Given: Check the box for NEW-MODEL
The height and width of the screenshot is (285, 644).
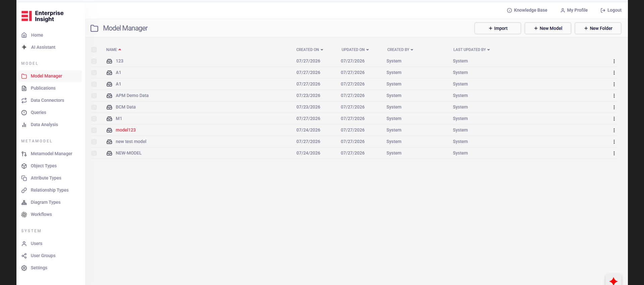Looking at the screenshot, I should (x=94, y=153).
